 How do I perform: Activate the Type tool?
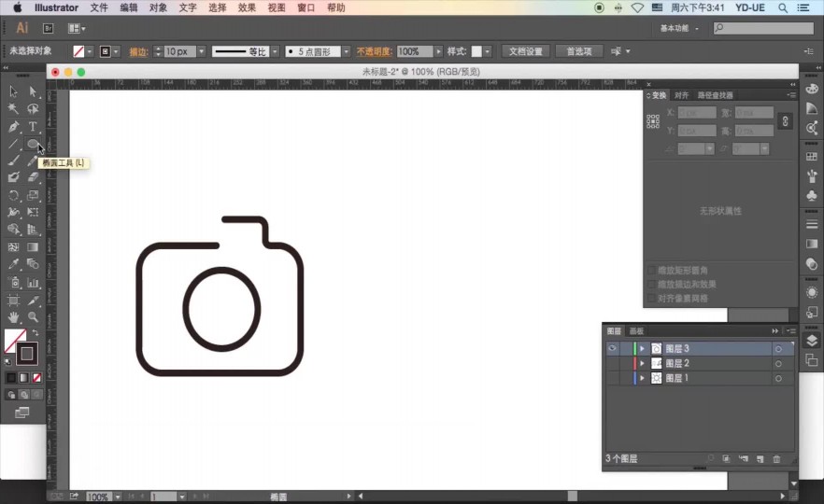(x=33, y=127)
